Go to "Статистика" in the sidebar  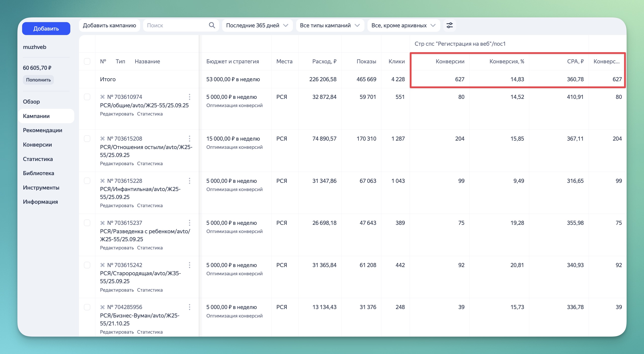tap(38, 159)
